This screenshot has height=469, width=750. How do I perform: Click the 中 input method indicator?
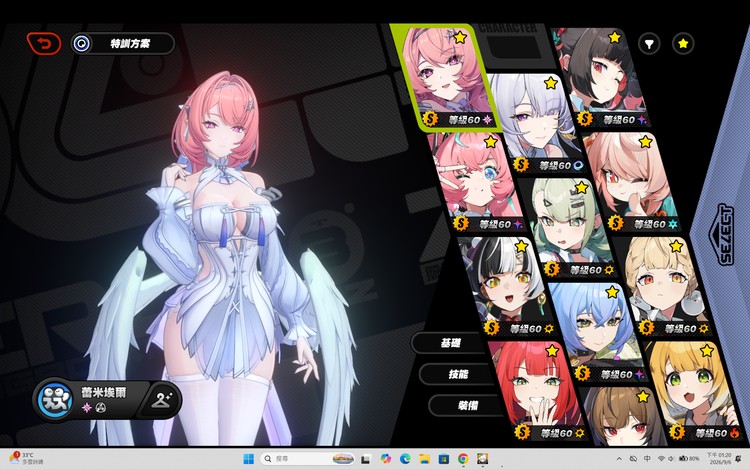pos(647,458)
